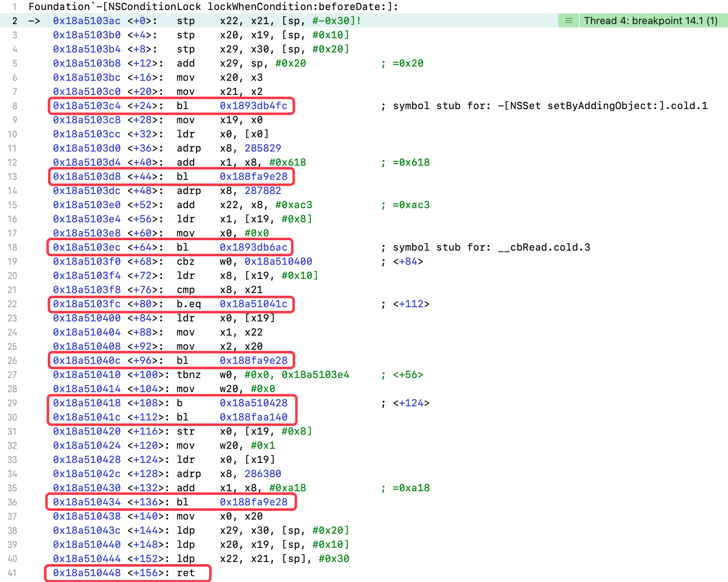Select the "Thread 4: breakpoint 14.1 (1)" annotation

point(651,21)
